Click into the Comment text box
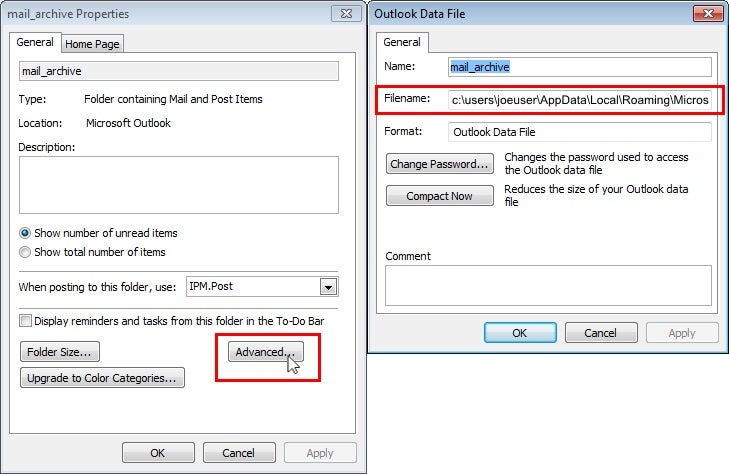The image size is (729, 474). (548, 285)
